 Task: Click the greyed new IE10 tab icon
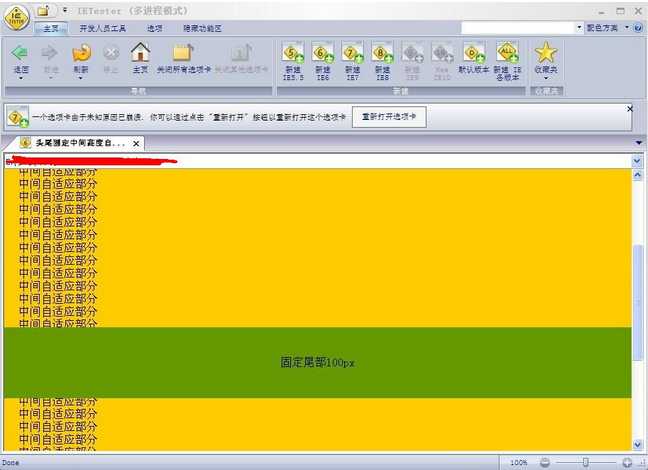(x=442, y=52)
